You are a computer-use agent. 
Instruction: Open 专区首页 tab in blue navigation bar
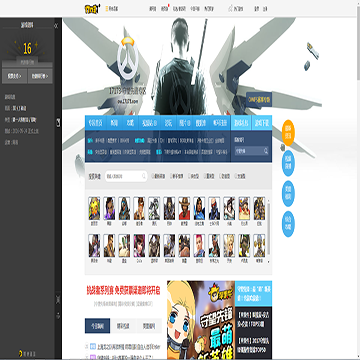95,123
